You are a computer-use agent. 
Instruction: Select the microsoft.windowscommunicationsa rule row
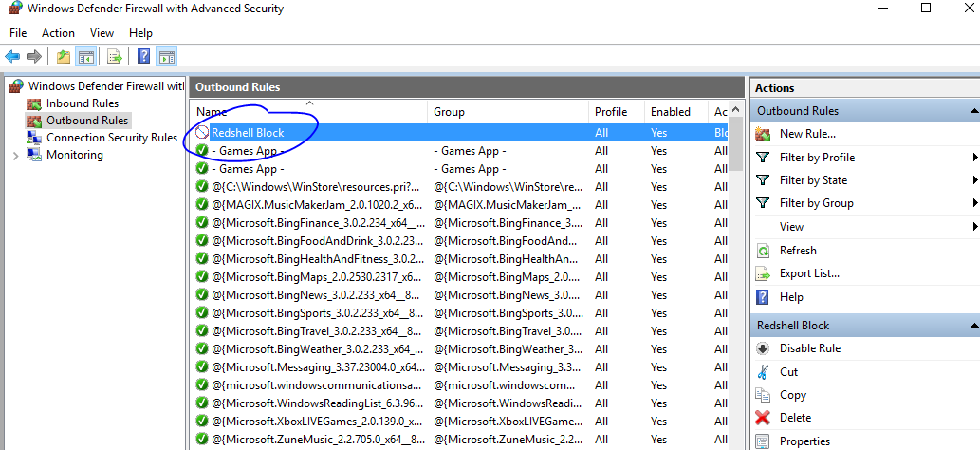click(x=459, y=385)
